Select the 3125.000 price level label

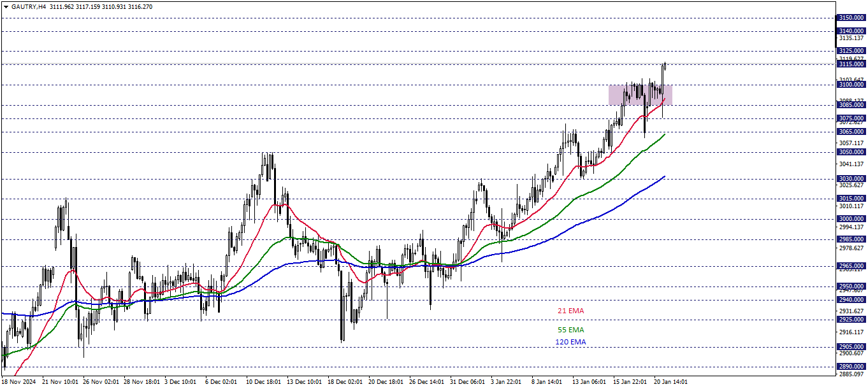[x=851, y=51]
